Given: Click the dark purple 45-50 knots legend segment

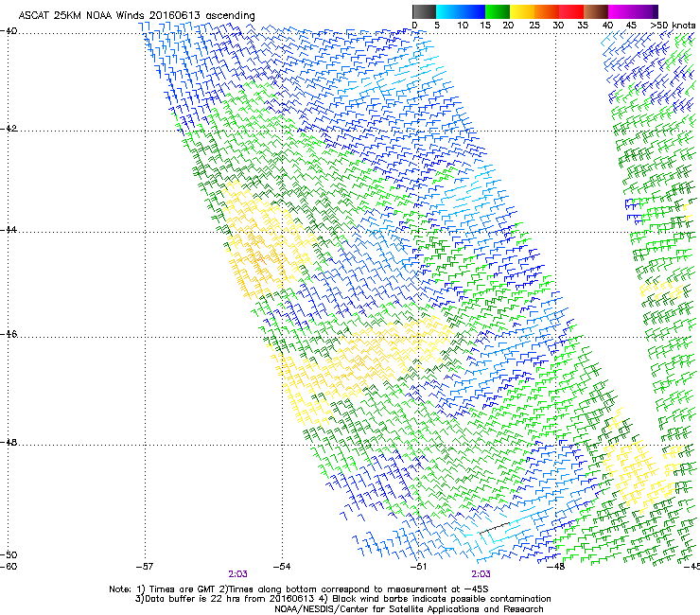Looking at the screenshot, I should pyautogui.click(x=645, y=11).
